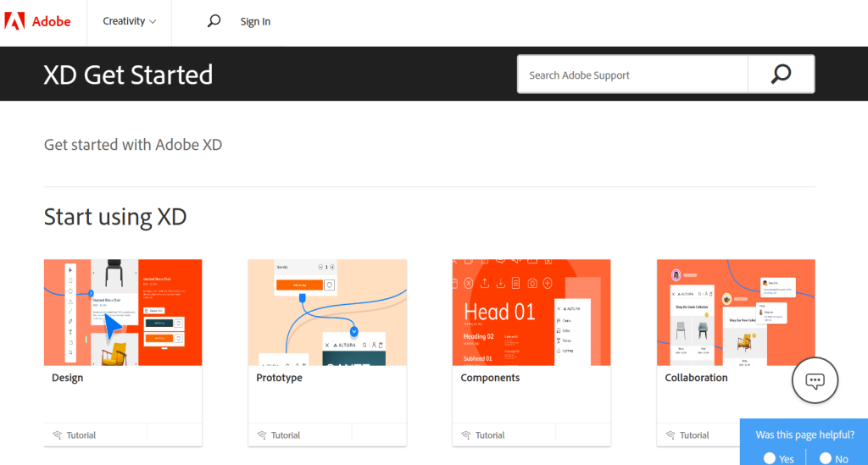The width and height of the screenshot is (868, 465).
Task: Click Tutorial label under Prototype card
Action: [x=285, y=435]
